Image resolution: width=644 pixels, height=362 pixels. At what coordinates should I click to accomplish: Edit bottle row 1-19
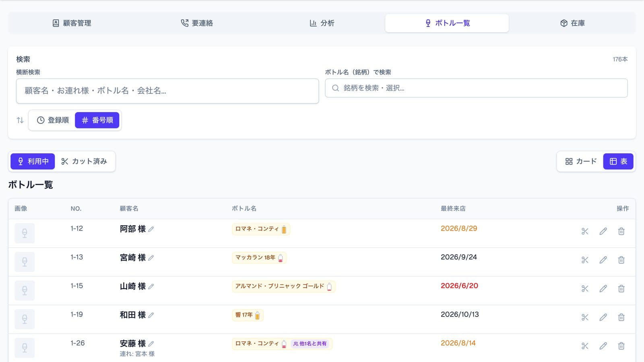point(603,317)
